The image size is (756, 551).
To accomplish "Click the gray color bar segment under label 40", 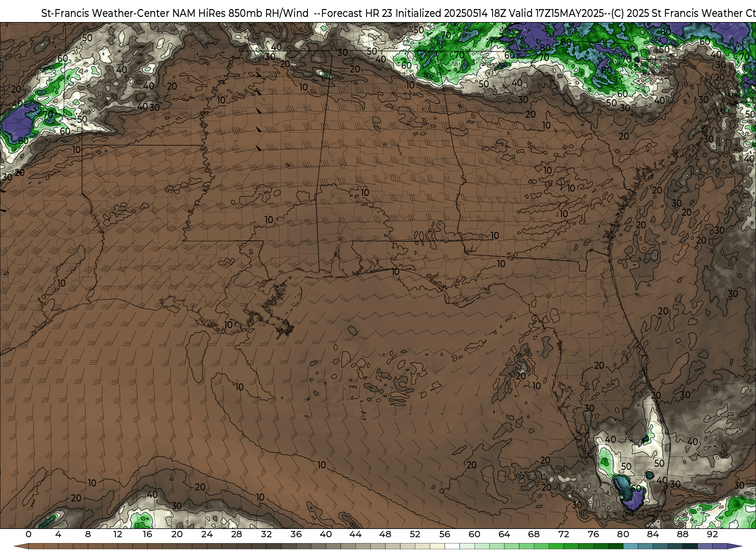I will pyautogui.click(x=333, y=546).
